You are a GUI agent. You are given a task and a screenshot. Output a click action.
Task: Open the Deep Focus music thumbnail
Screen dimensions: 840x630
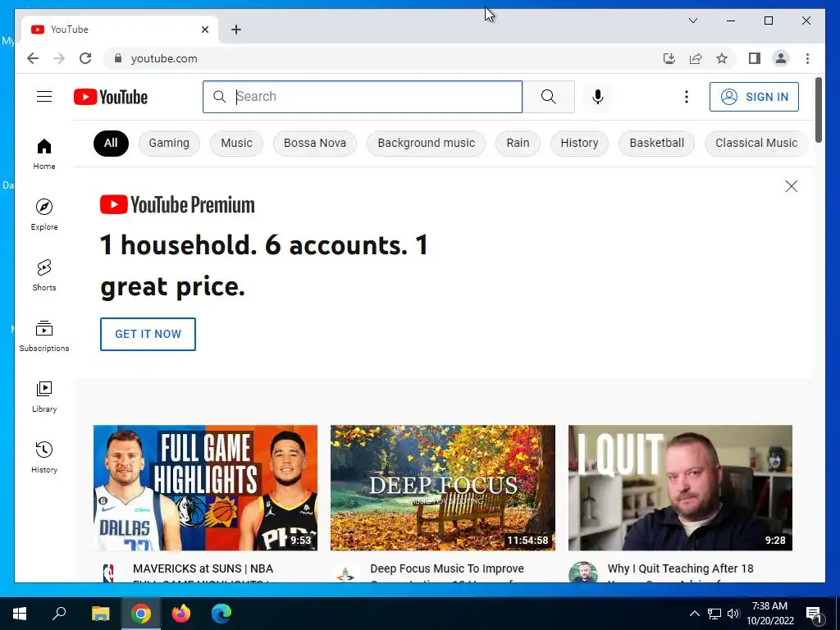click(442, 488)
